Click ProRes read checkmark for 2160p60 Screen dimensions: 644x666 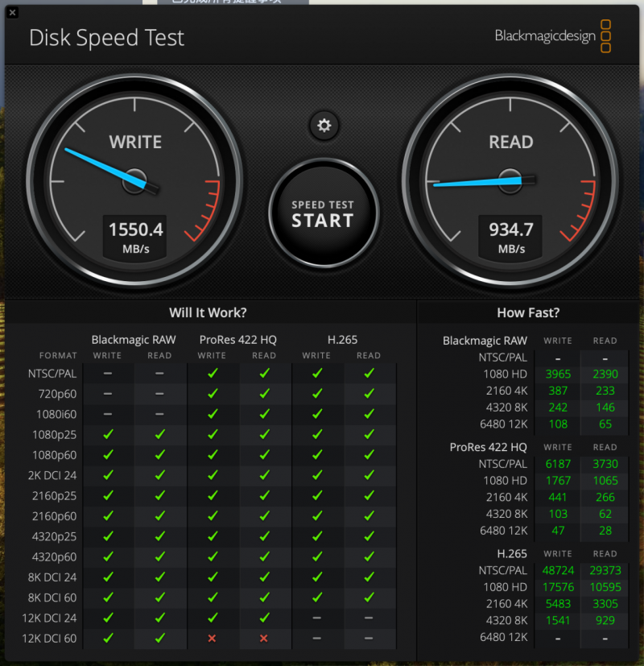[265, 515]
